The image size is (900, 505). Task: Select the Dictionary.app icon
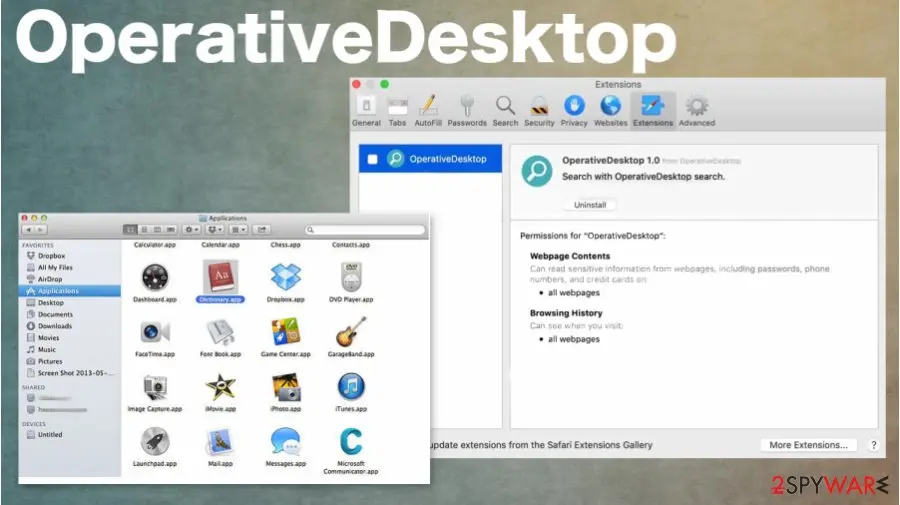[220, 277]
